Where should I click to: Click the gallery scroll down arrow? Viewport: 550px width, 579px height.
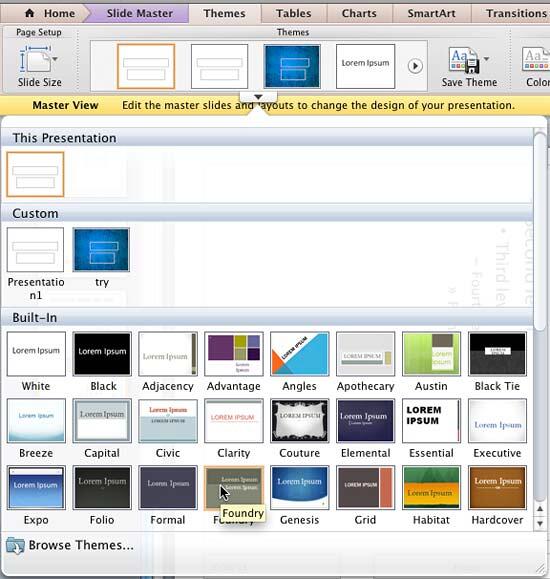[x=540, y=523]
